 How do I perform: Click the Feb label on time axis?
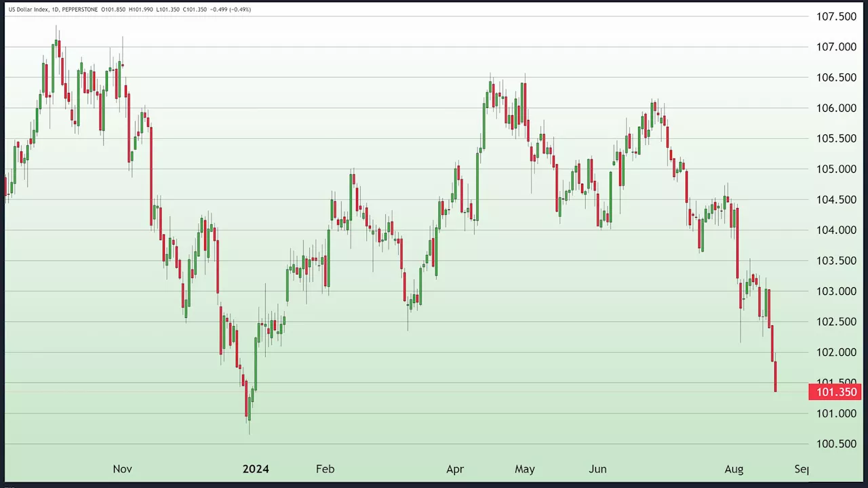(325, 468)
